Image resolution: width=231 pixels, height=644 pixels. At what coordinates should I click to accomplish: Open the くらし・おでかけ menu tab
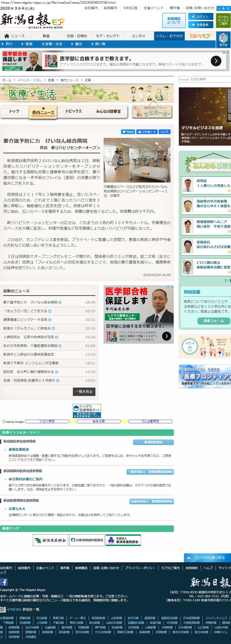169,36
